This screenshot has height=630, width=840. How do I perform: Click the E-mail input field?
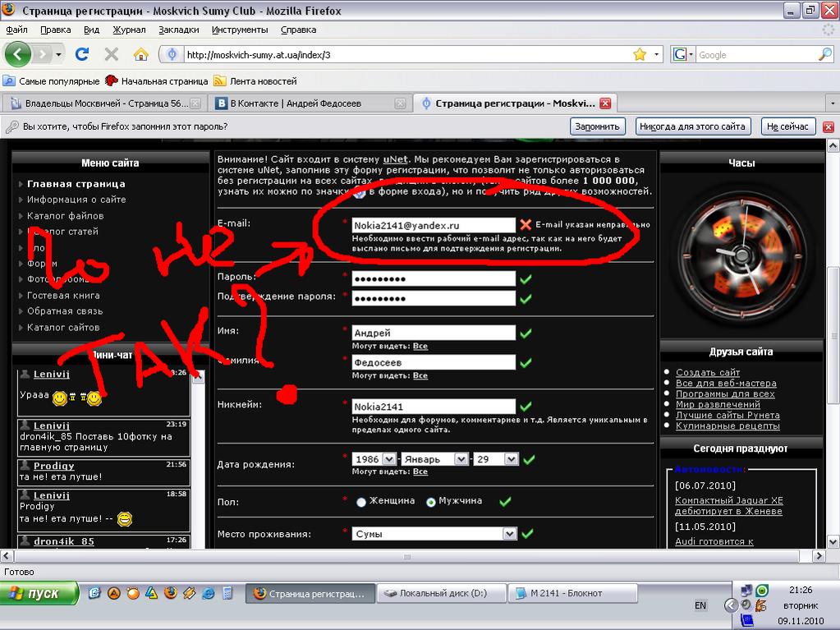coord(433,224)
